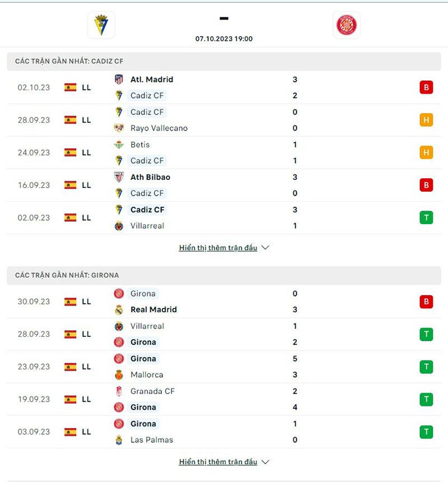Click the red B result badge for Atl. Madrid match
448x482 pixels.
[x=426, y=87]
